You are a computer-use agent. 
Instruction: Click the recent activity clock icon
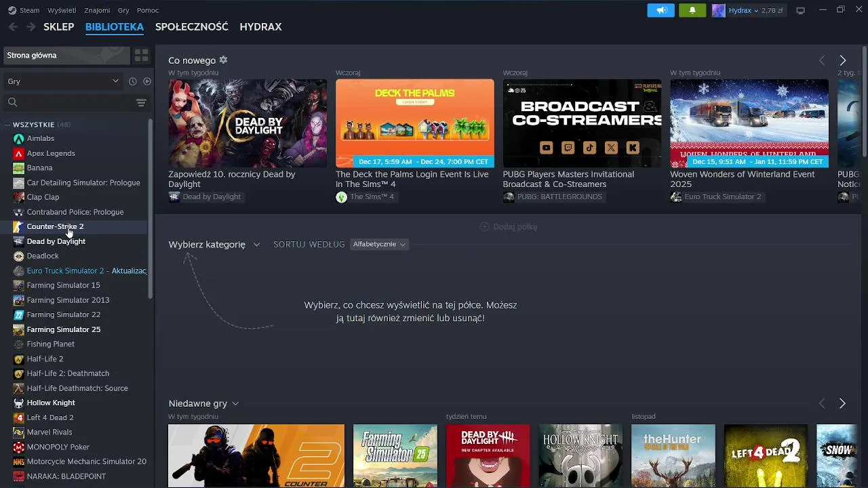coord(132,81)
